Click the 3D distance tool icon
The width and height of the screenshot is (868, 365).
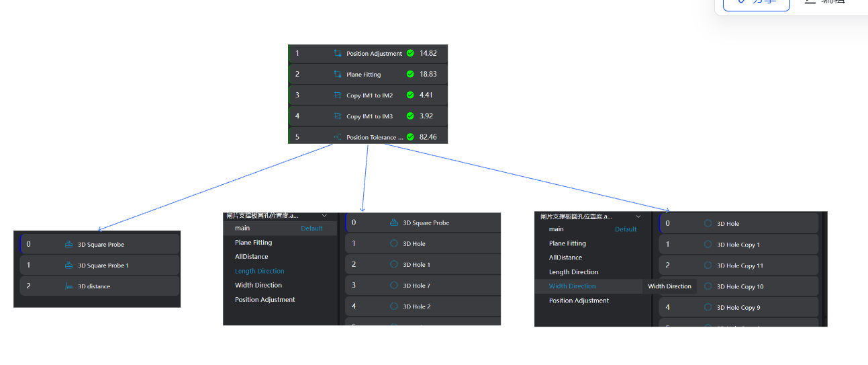[68, 286]
